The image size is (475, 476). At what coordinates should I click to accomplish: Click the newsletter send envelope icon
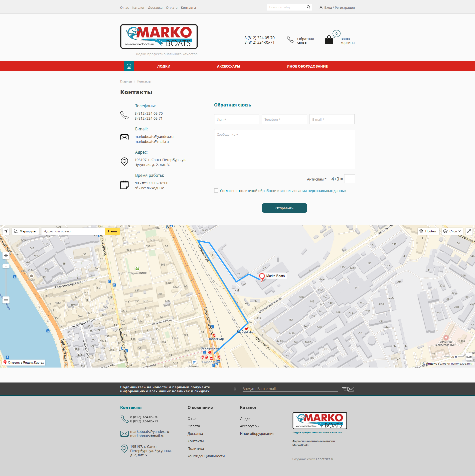[x=348, y=389]
